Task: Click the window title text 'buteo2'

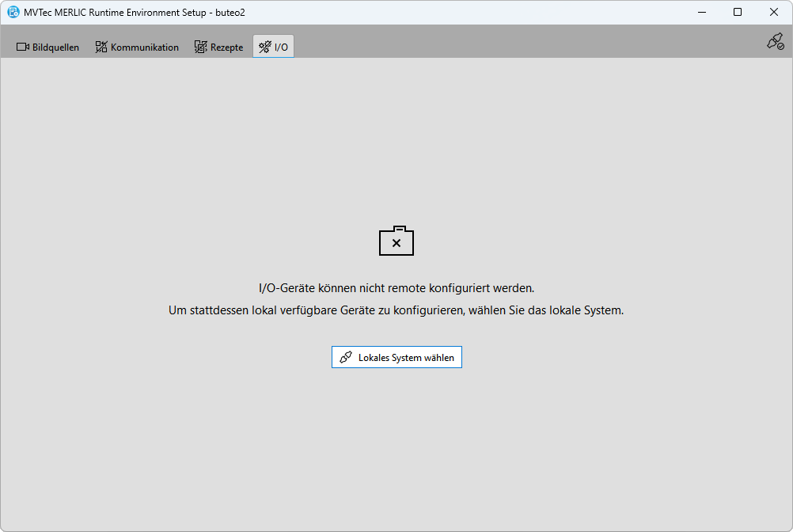Action: coord(230,13)
